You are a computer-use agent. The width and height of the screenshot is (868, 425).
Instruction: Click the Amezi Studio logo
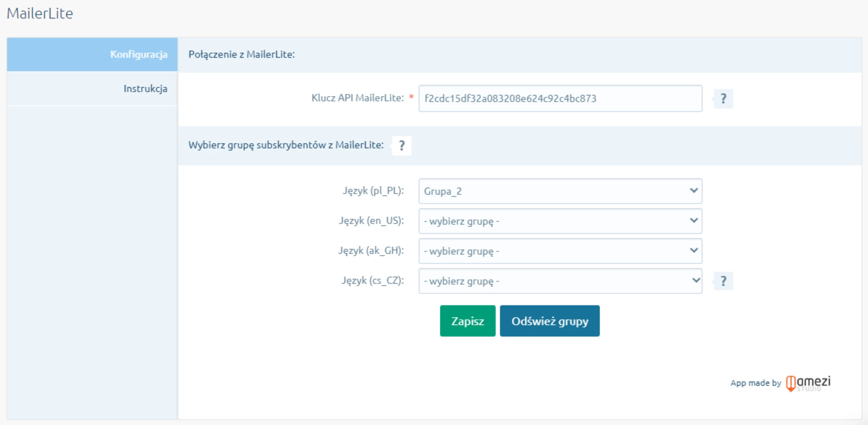click(808, 384)
